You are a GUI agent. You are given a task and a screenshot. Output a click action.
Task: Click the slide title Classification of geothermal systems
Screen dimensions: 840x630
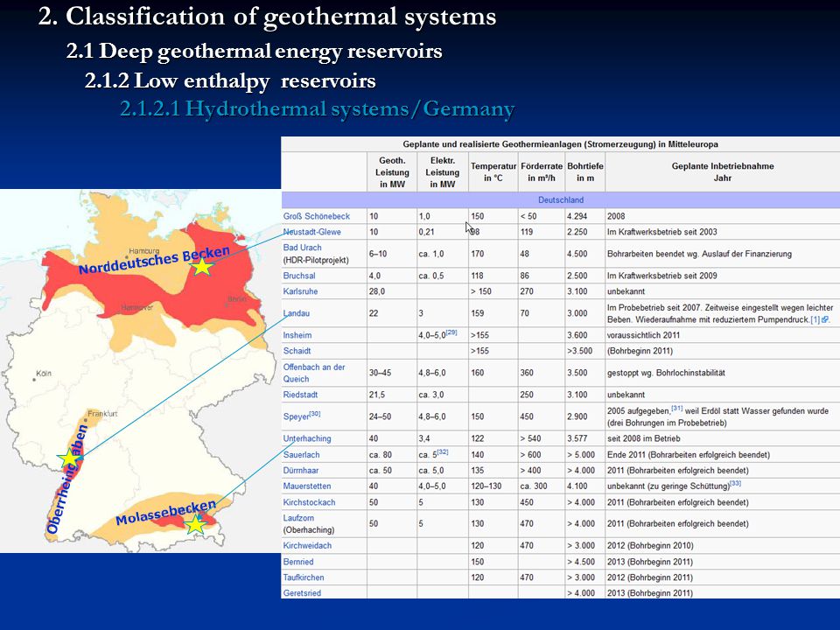tap(268, 17)
